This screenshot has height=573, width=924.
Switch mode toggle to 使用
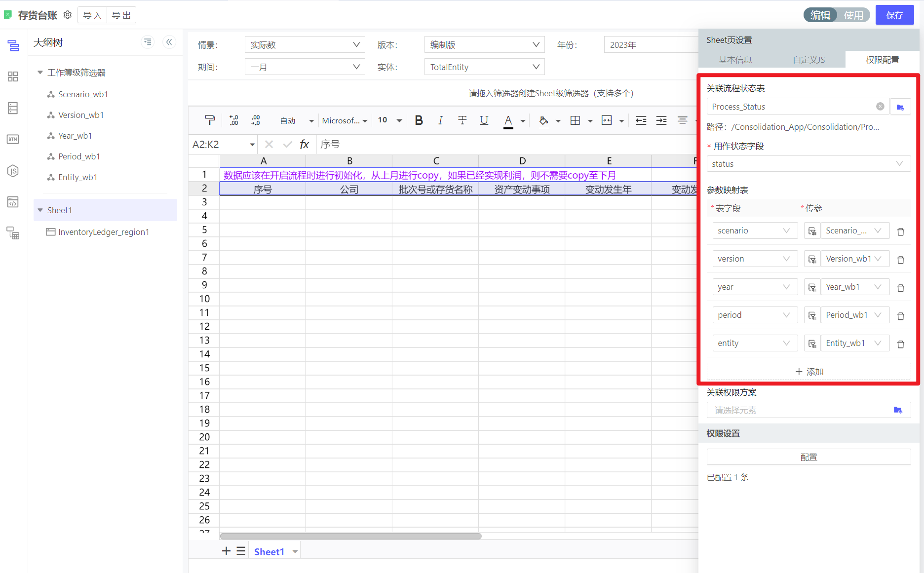[x=853, y=15]
